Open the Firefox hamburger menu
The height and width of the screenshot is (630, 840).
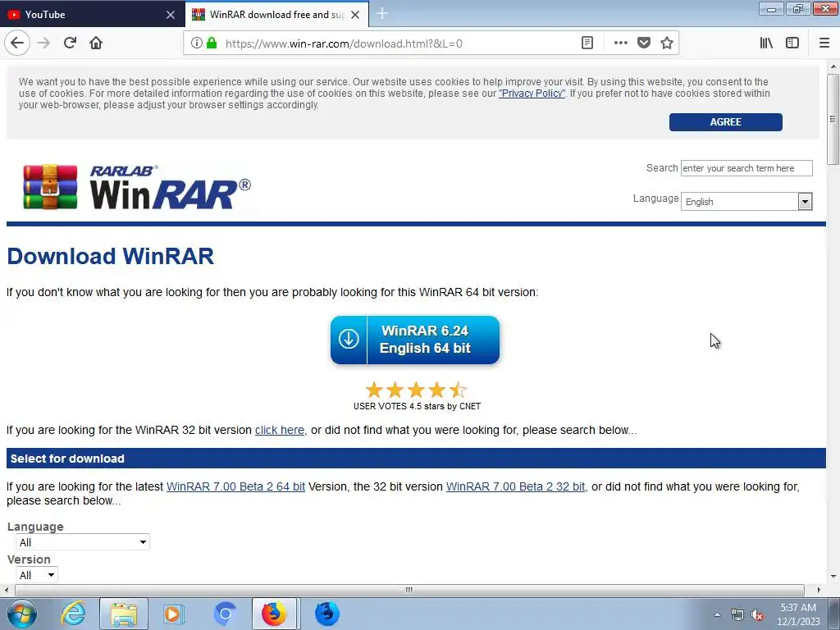[x=824, y=43]
